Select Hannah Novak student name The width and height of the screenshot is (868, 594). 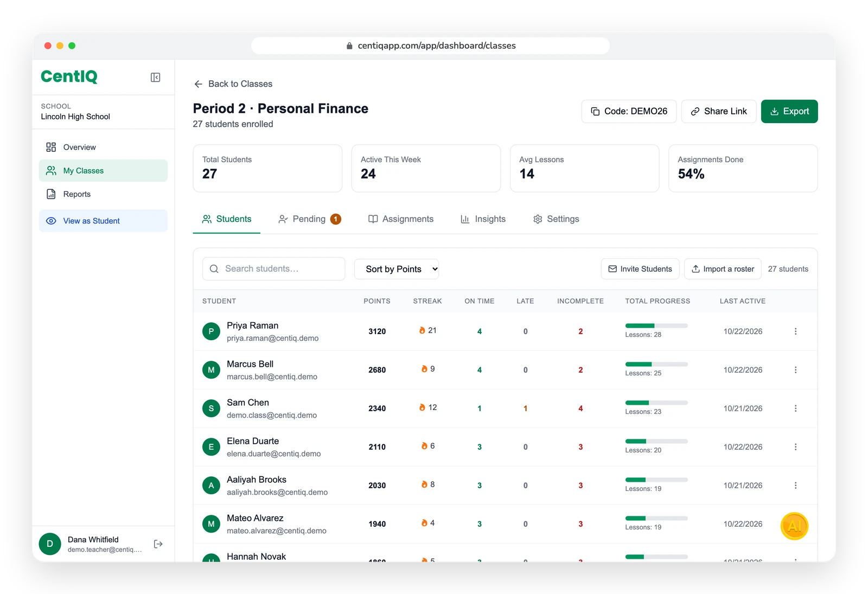coord(256,557)
